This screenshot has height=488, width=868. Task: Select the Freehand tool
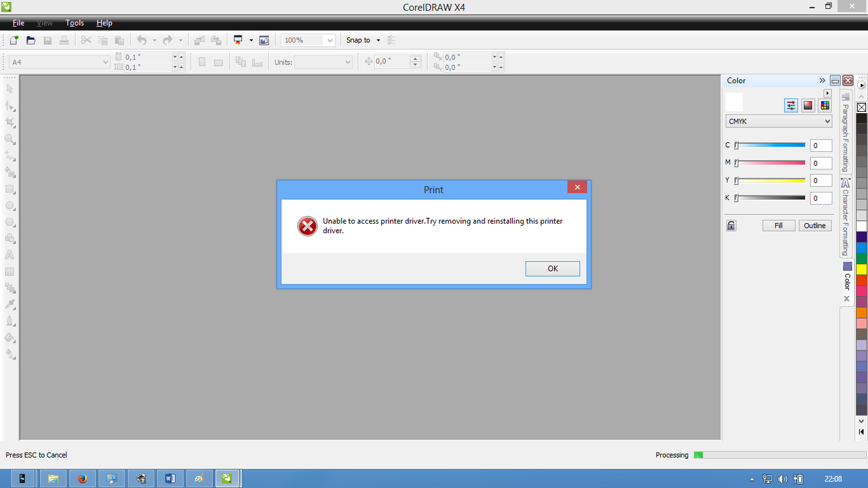[10, 156]
